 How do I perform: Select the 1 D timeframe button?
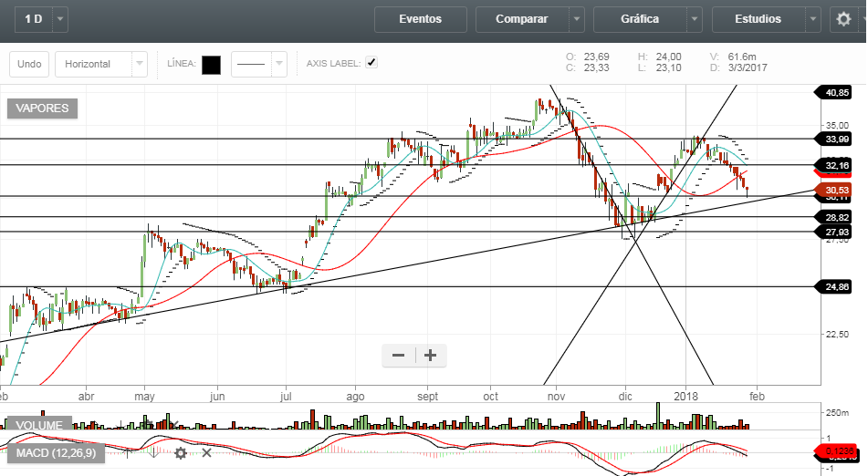(x=34, y=19)
